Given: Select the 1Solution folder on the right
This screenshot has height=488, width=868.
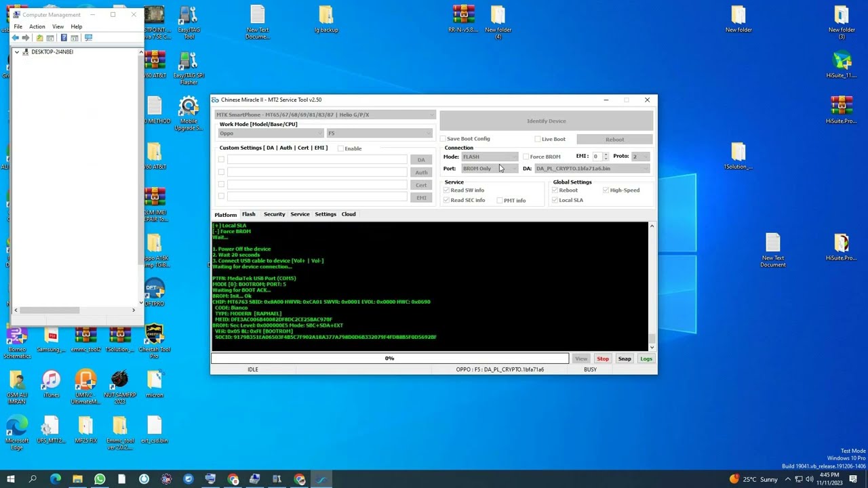Looking at the screenshot, I should pos(738,157).
